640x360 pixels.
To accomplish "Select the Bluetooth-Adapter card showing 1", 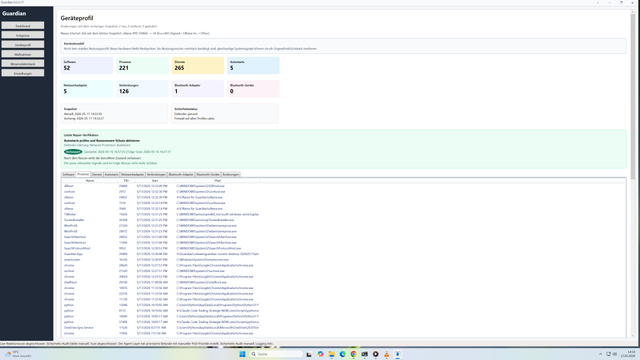I will [198, 89].
